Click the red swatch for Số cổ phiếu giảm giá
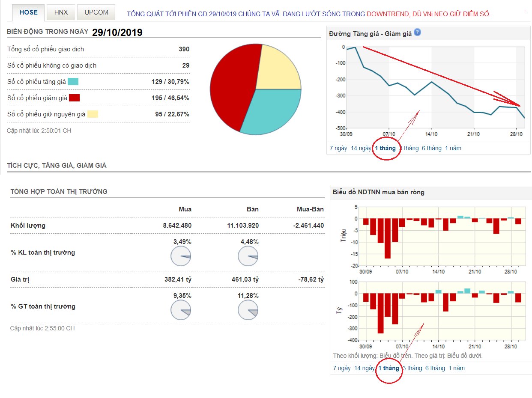This screenshot has height=398, width=532. coord(74,98)
